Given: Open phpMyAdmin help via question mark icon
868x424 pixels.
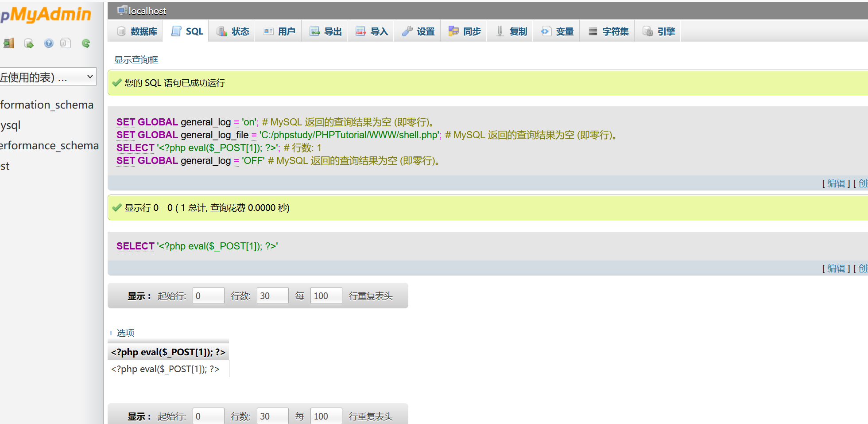Looking at the screenshot, I should [x=48, y=43].
